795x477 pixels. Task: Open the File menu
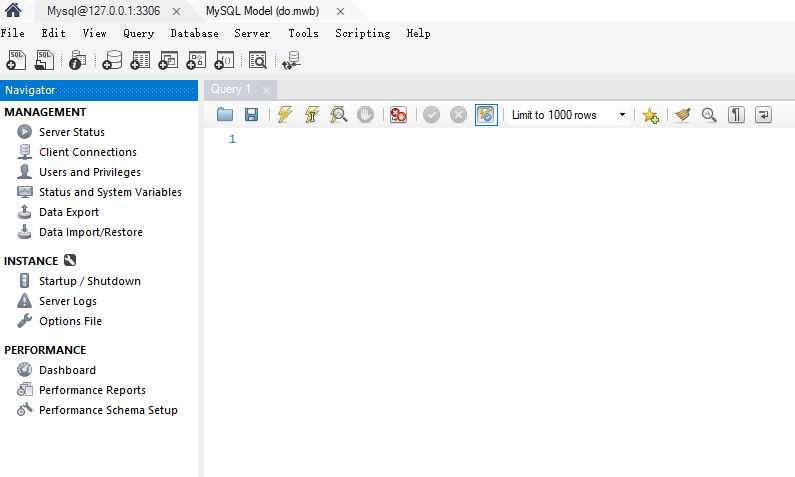pyautogui.click(x=13, y=33)
